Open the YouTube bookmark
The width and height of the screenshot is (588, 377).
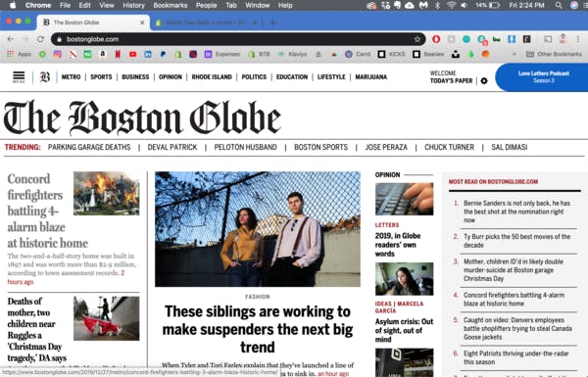tap(132, 54)
